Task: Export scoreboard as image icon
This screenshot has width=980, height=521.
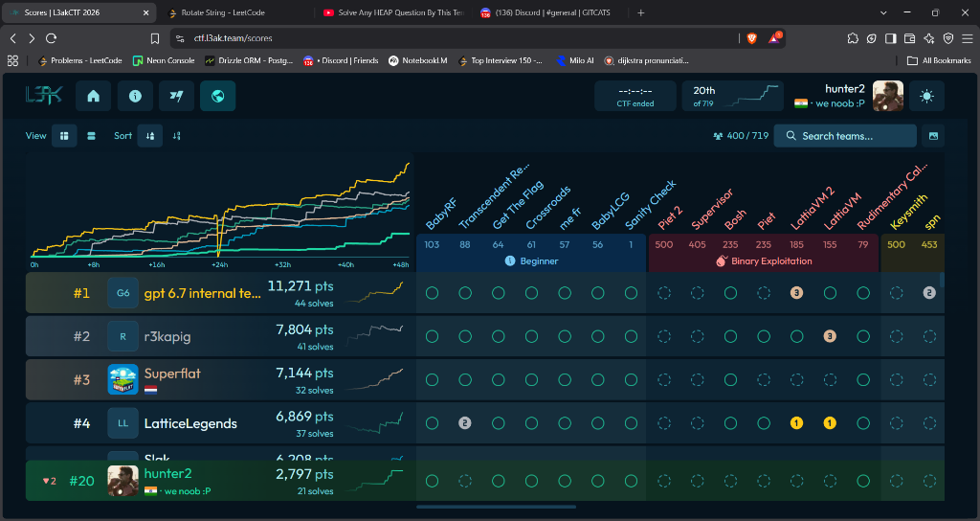Action: click(933, 136)
